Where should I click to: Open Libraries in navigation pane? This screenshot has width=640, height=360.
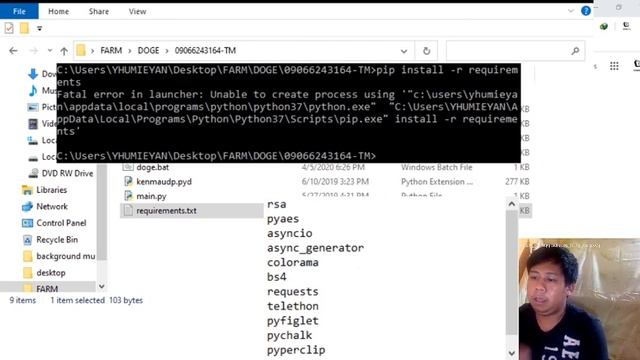51,190
